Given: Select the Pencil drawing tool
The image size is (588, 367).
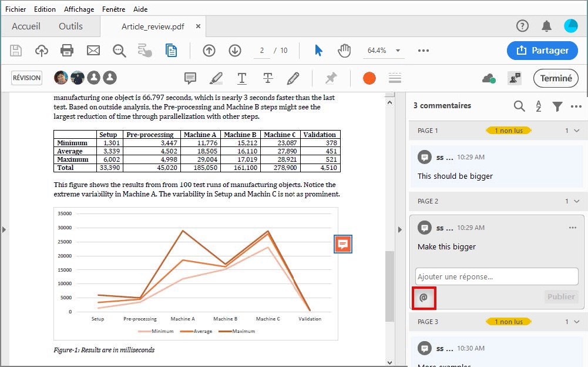Looking at the screenshot, I should coord(293,78).
